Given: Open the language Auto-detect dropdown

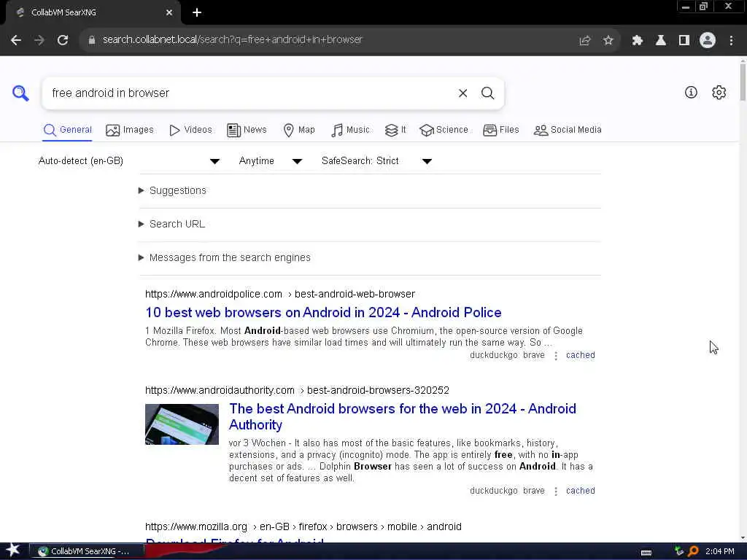Looking at the screenshot, I should click(x=128, y=161).
